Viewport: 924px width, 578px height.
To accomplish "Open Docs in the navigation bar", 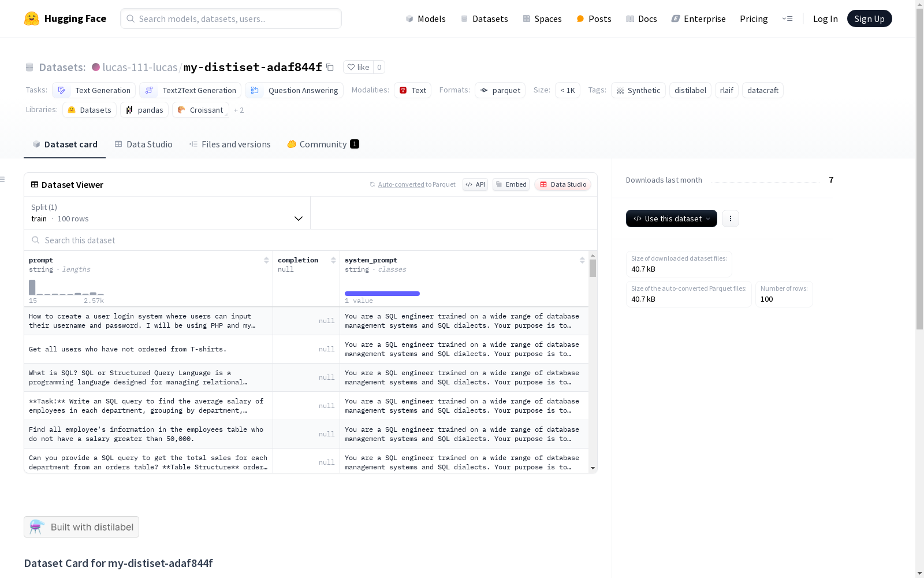I will tap(641, 18).
